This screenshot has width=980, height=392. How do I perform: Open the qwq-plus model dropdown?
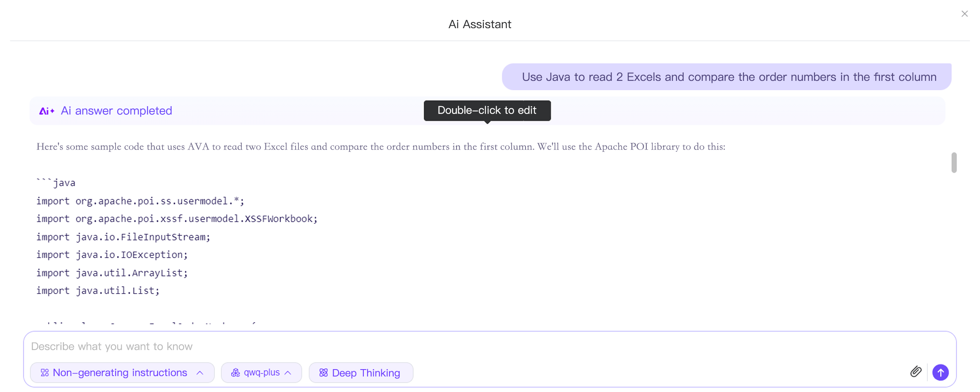[x=261, y=372]
